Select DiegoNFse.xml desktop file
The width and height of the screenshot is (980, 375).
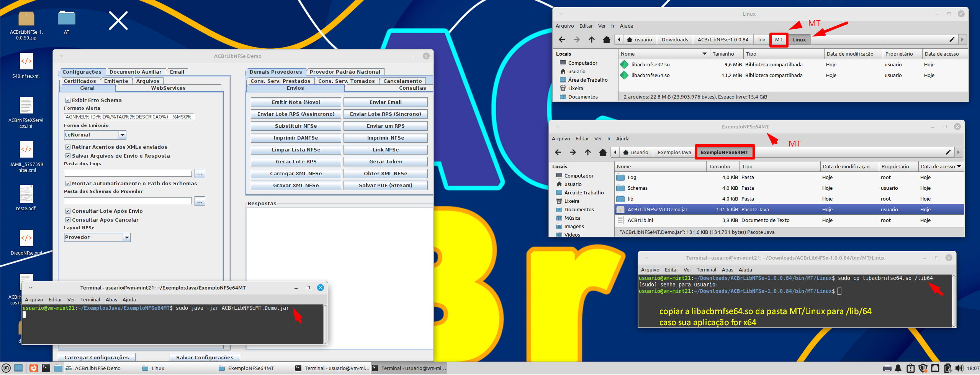26,243
